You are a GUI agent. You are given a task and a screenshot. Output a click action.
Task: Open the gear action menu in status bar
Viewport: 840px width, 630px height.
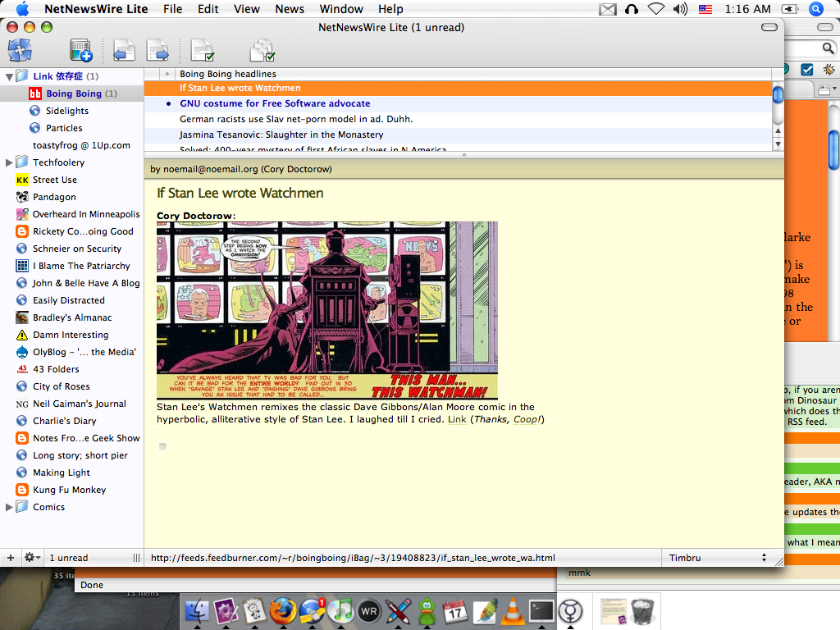tap(32, 558)
